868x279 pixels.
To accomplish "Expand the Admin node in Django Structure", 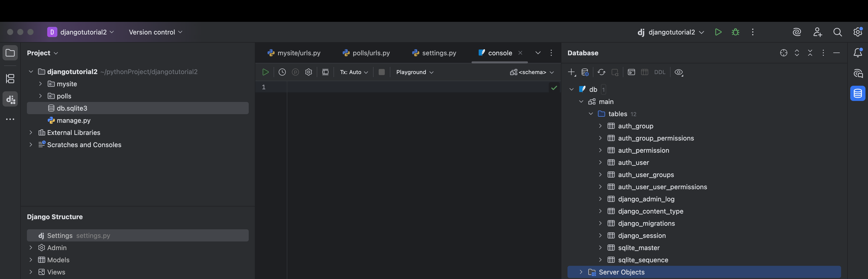I will click(31, 248).
